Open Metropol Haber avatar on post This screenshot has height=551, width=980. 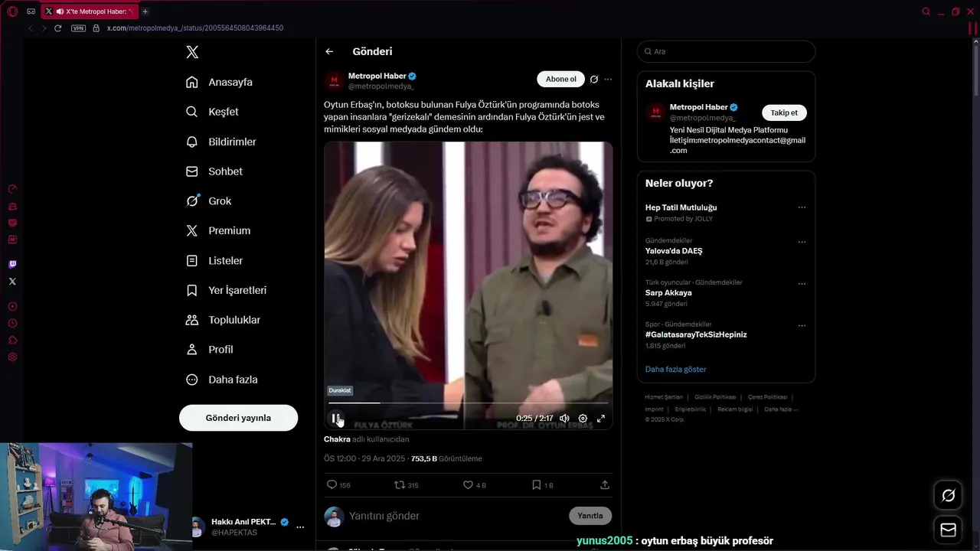click(334, 80)
